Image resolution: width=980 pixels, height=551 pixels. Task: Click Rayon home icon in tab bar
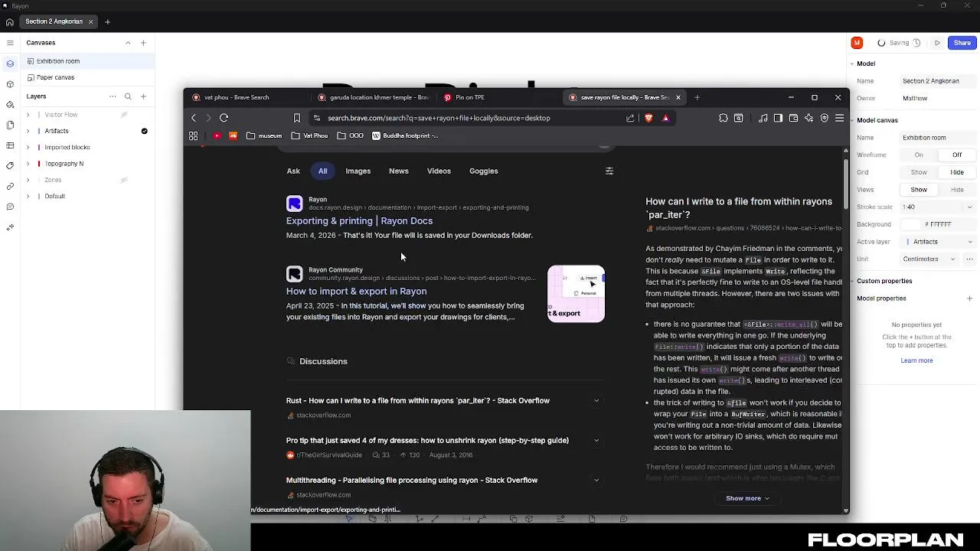[9, 22]
